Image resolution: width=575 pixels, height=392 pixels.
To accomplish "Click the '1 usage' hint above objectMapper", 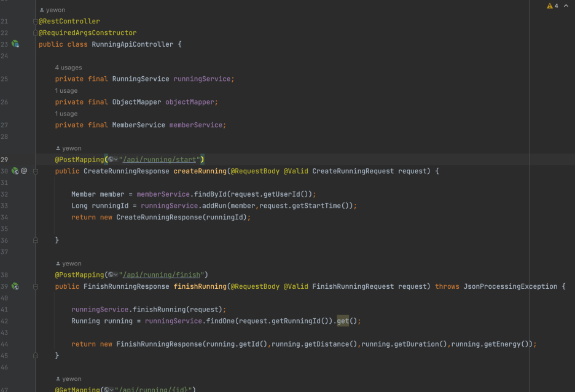I will click(x=66, y=90).
